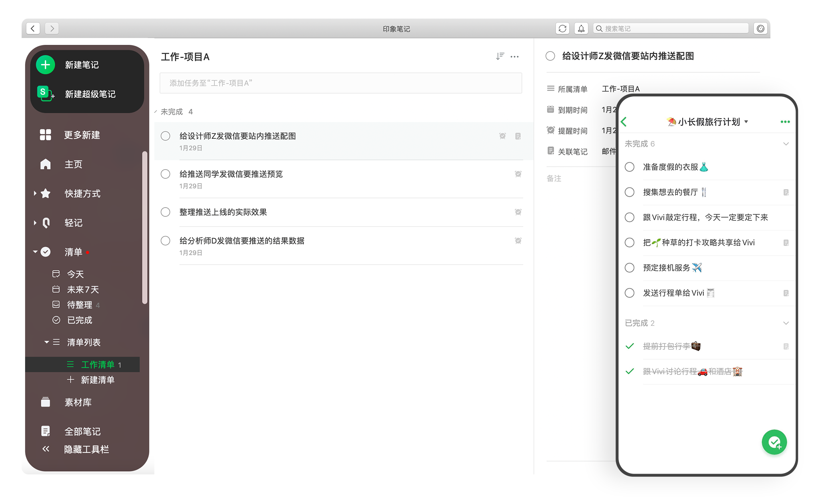Screen dimensions: 816x504
Task: Collapse the 已完成 2 section on the phone
Action: pos(786,323)
